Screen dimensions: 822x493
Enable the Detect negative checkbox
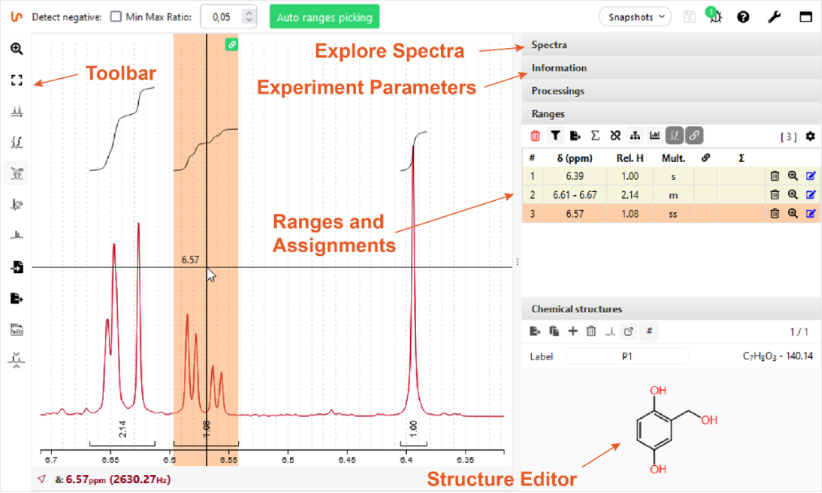(116, 17)
